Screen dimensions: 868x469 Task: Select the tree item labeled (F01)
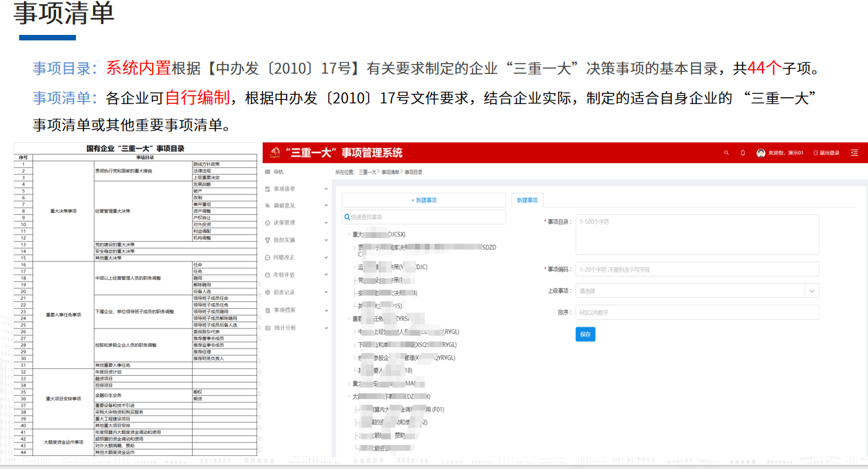pos(402,409)
